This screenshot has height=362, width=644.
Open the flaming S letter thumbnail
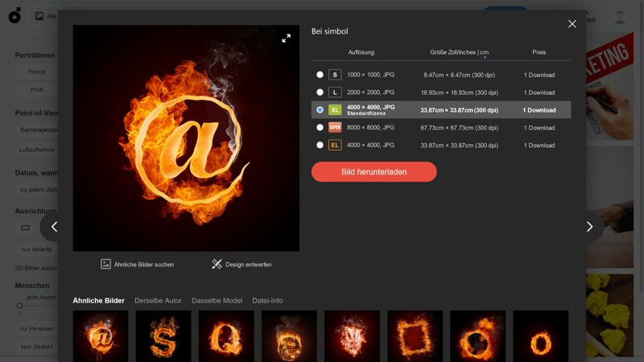tap(163, 336)
